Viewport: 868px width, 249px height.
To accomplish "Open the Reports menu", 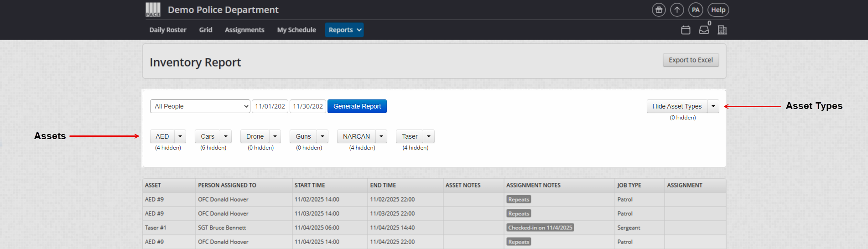I will [x=344, y=30].
